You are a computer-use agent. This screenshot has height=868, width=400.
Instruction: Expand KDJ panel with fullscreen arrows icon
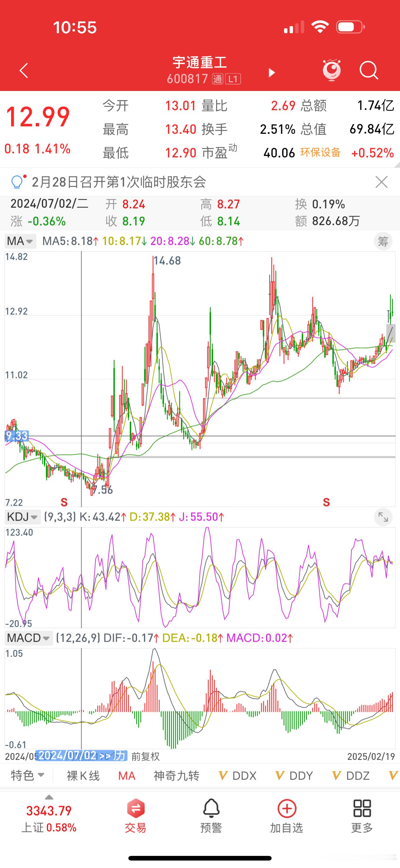click(x=383, y=517)
